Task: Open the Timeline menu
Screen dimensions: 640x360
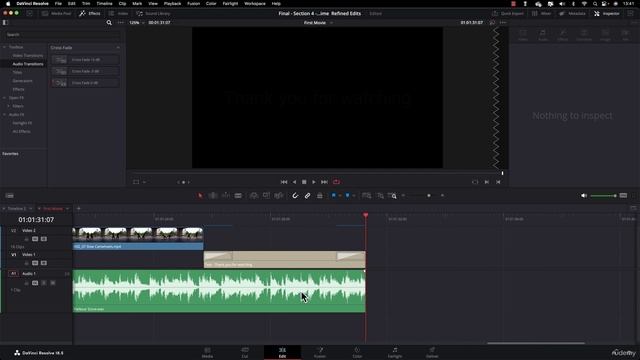Action: (104, 3)
